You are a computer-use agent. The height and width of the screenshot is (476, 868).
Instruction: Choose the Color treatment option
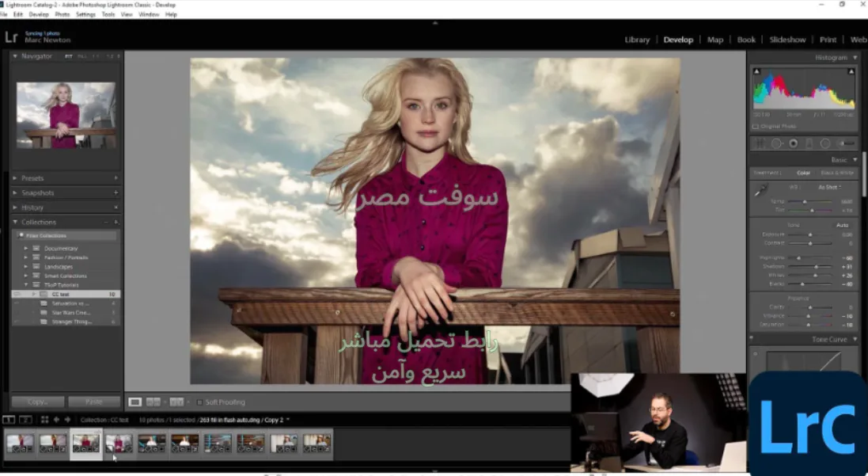coord(803,173)
